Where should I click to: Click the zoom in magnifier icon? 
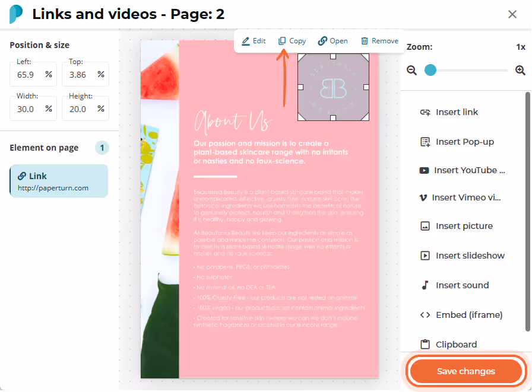[520, 71]
